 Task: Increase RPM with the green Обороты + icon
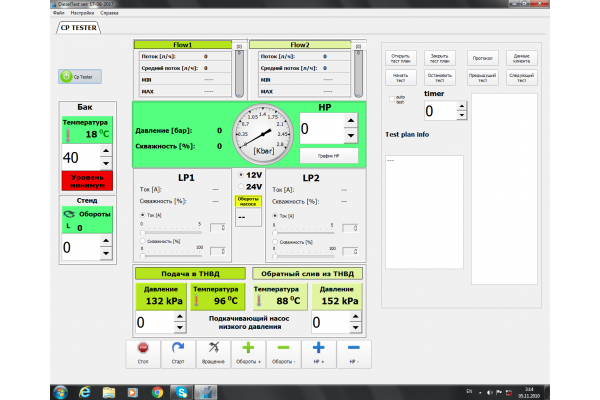coord(248,348)
